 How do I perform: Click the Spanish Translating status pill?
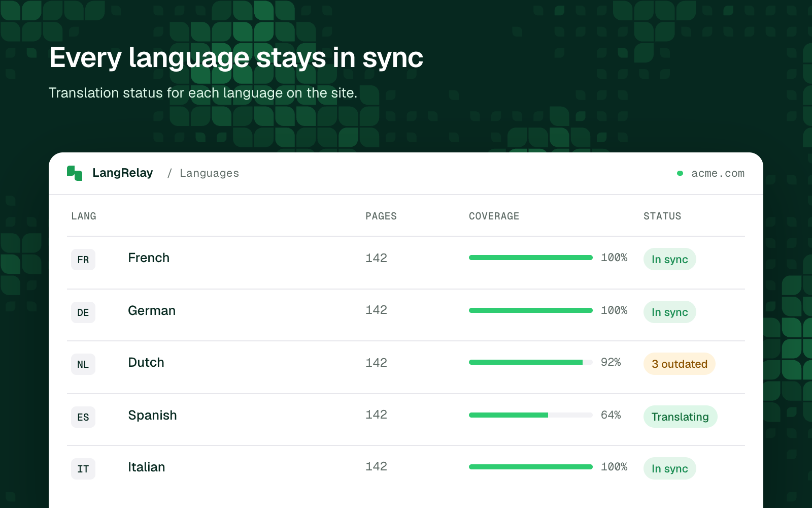click(x=681, y=417)
